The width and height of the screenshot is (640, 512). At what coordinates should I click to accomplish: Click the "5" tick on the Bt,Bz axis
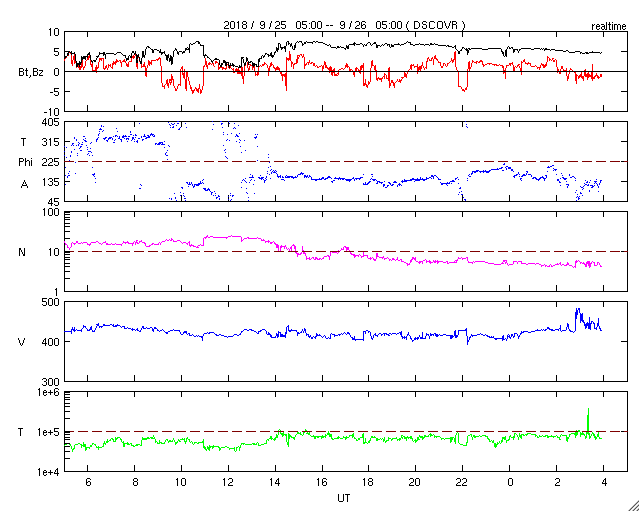[57, 52]
